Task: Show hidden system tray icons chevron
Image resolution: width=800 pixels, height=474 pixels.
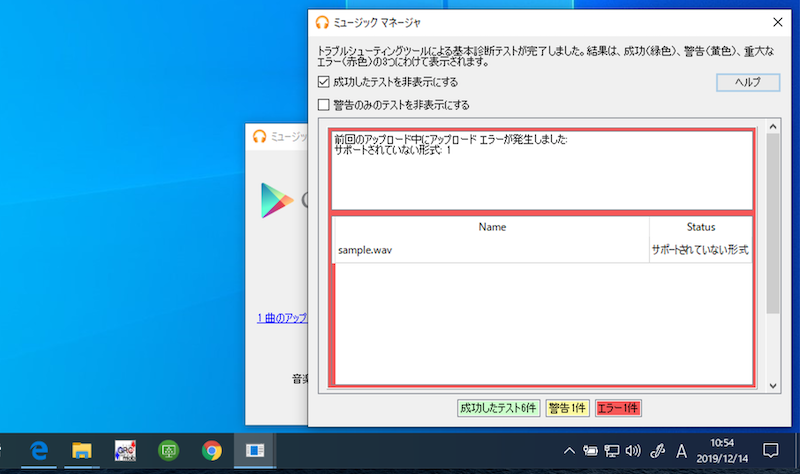Action: [x=569, y=450]
